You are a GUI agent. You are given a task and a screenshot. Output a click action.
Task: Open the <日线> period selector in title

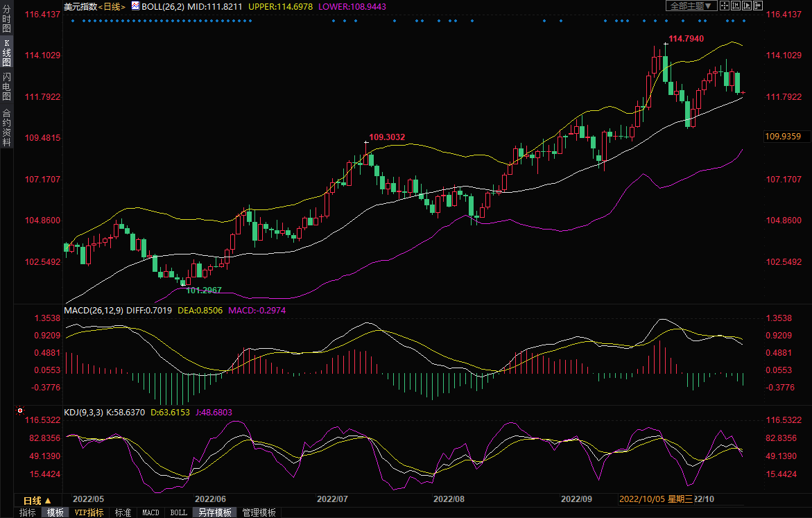[x=111, y=6]
